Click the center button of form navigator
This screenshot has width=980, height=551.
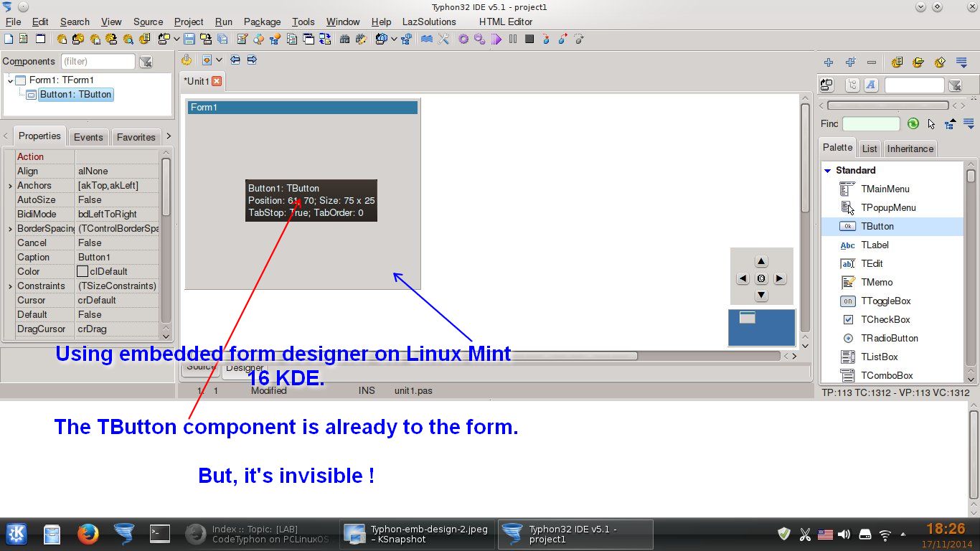pyautogui.click(x=762, y=278)
